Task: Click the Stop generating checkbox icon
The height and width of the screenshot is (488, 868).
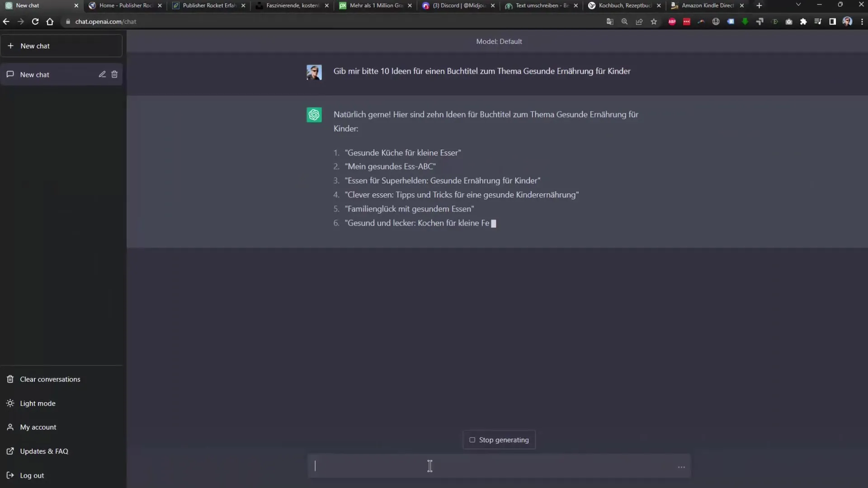Action: pos(472,440)
